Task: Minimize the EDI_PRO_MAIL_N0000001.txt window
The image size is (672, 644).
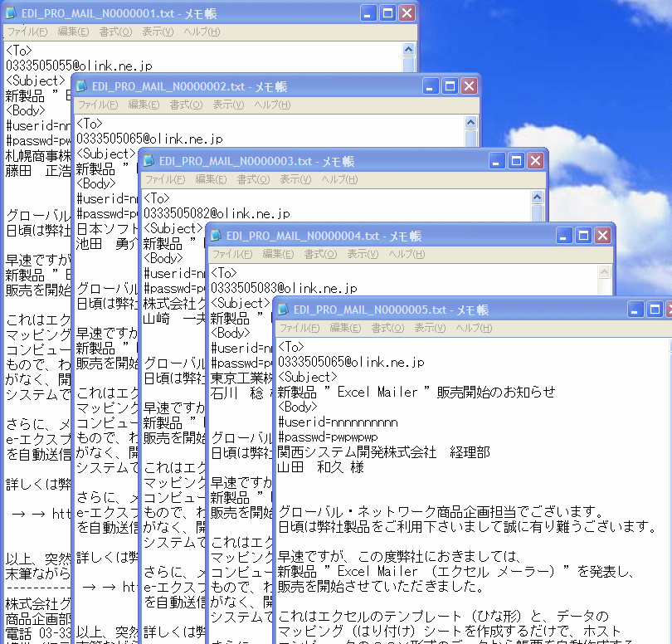Action: point(368,13)
